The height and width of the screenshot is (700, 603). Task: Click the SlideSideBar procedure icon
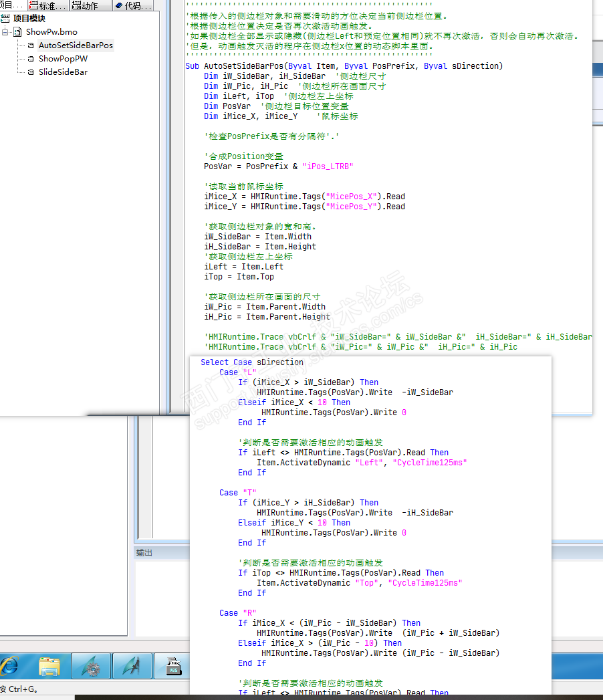pyautogui.click(x=30, y=72)
